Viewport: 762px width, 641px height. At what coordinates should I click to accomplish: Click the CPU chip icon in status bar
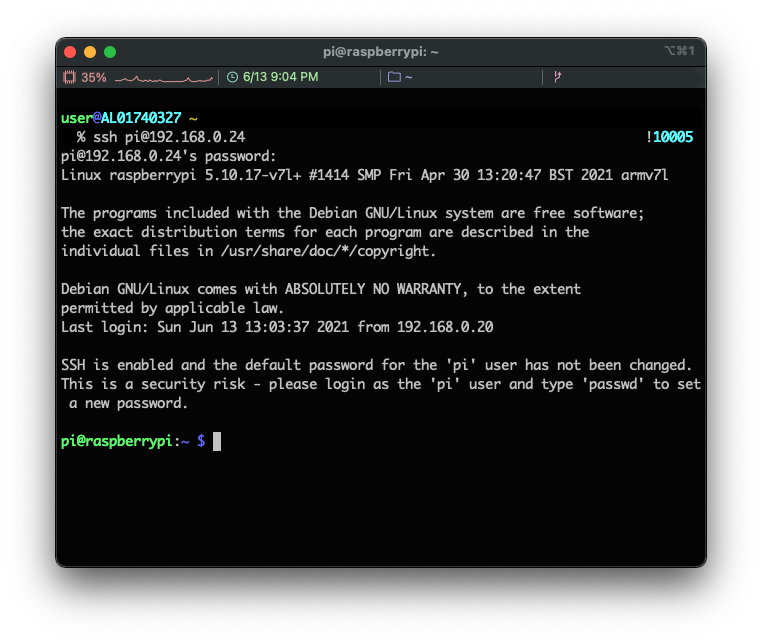point(70,77)
